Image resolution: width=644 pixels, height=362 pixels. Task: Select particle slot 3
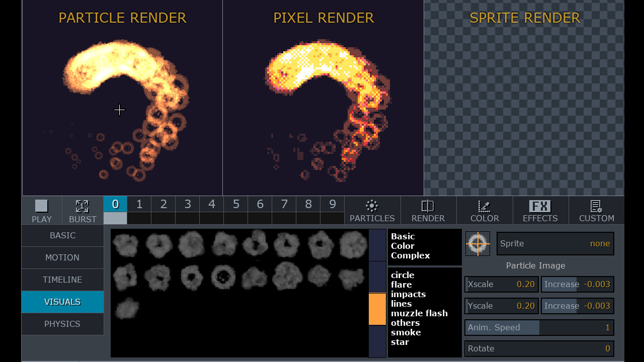point(187,204)
